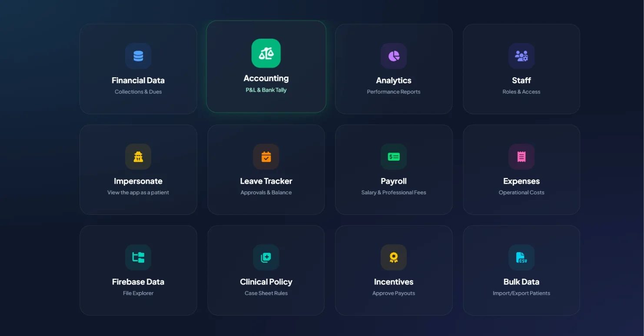This screenshot has height=336, width=644.
Task: Select the Firebase Data heading
Action: coord(138,282)
